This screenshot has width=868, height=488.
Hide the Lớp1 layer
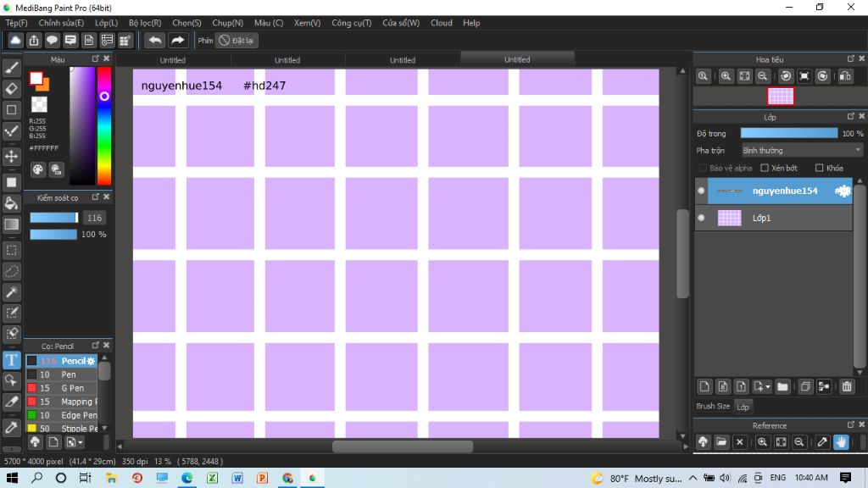pyautogui.click(x=701, y=218)
